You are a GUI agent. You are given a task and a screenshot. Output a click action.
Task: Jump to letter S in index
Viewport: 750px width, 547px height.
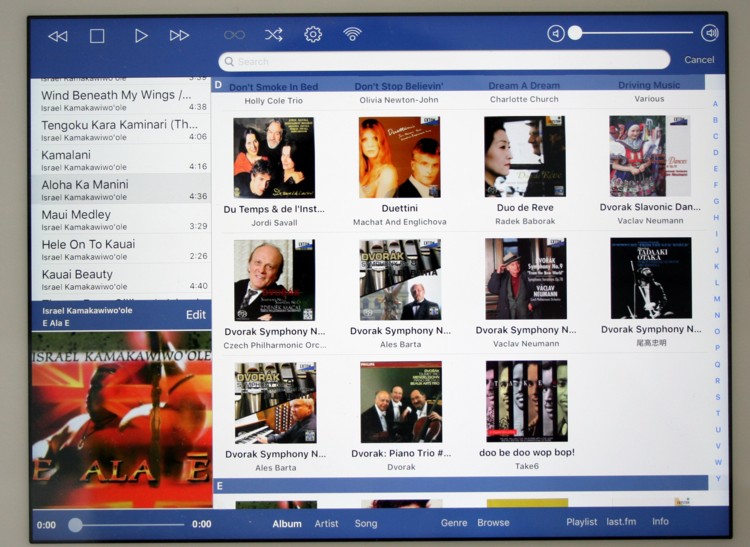click(x=718, y=397)
